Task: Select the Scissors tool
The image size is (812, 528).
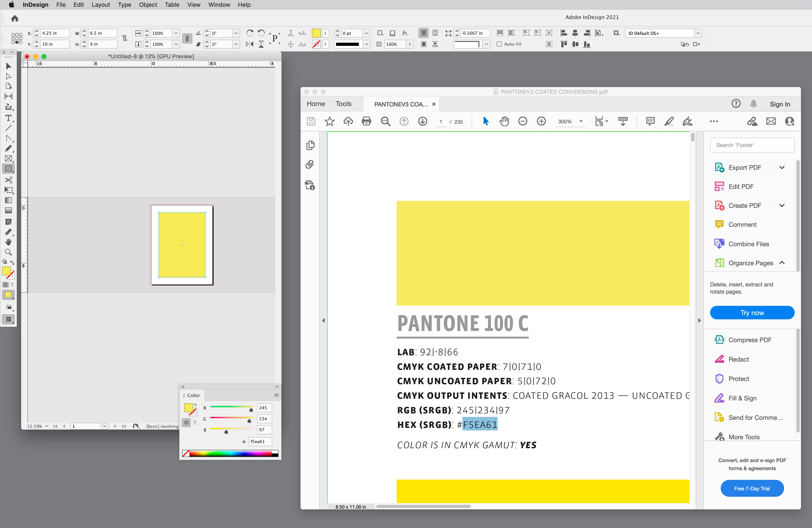Action: (8, 180)
